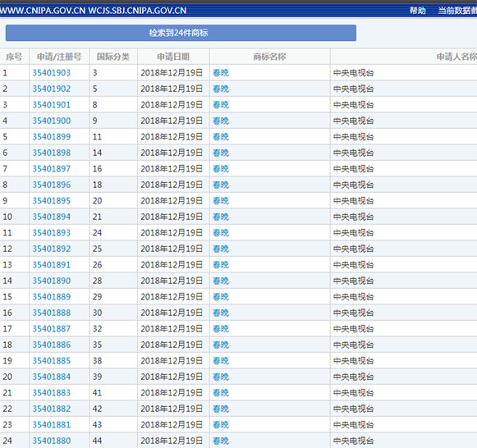
Task: Click the 国际分类 column header
Action: click(113, 57)
